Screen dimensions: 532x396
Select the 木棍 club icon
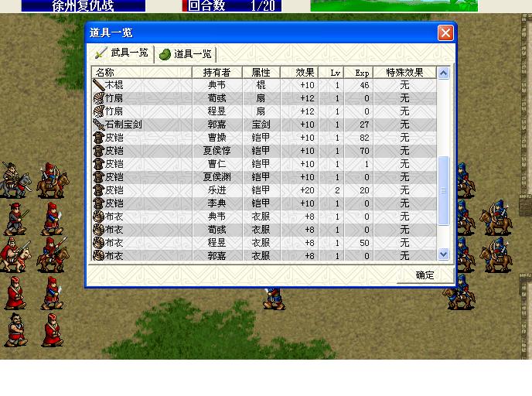[99, 85]
